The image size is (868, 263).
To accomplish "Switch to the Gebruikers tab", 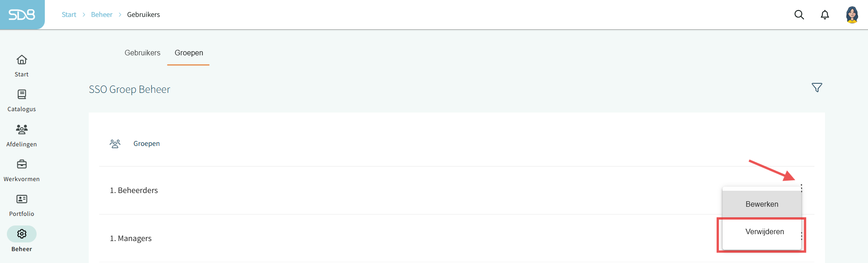I will pos(142,53).
